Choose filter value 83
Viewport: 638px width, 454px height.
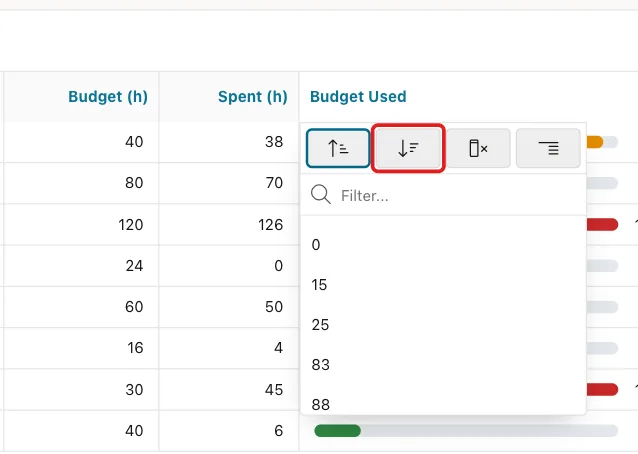(443, 365)
